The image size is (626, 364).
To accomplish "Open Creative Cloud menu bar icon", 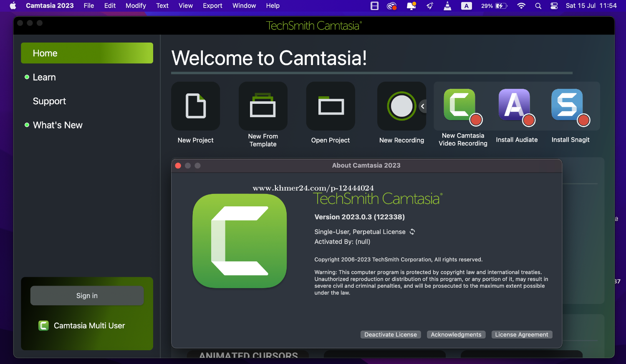I will click(391, 6).
